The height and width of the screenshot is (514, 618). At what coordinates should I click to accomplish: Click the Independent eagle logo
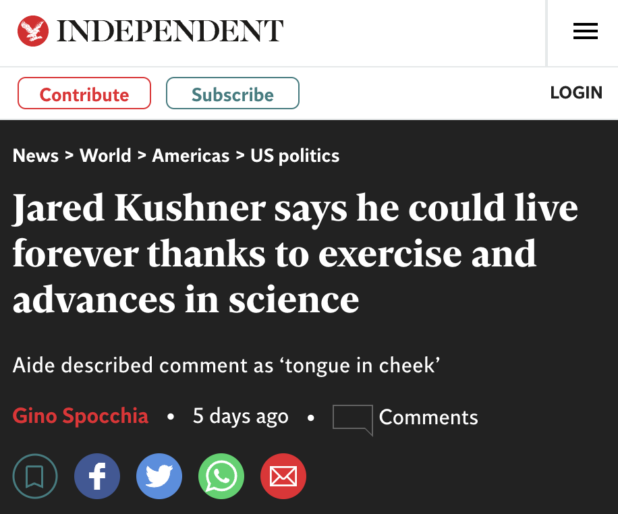pos(33,31)
